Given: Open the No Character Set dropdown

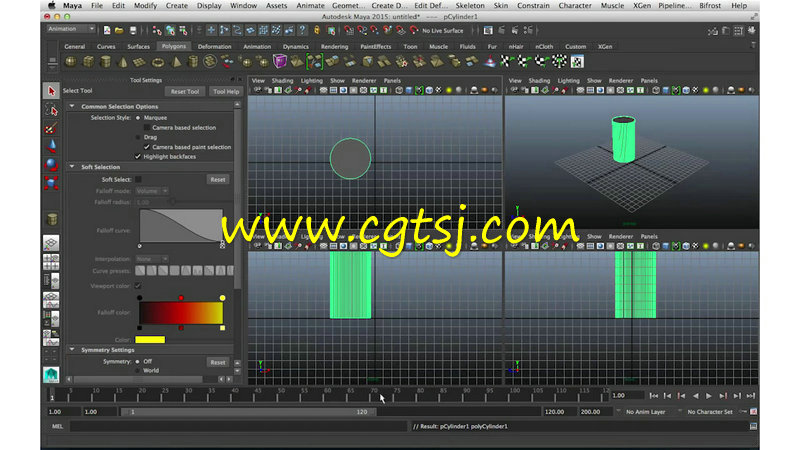Looking at the screenshot, I should pos(709,412).
